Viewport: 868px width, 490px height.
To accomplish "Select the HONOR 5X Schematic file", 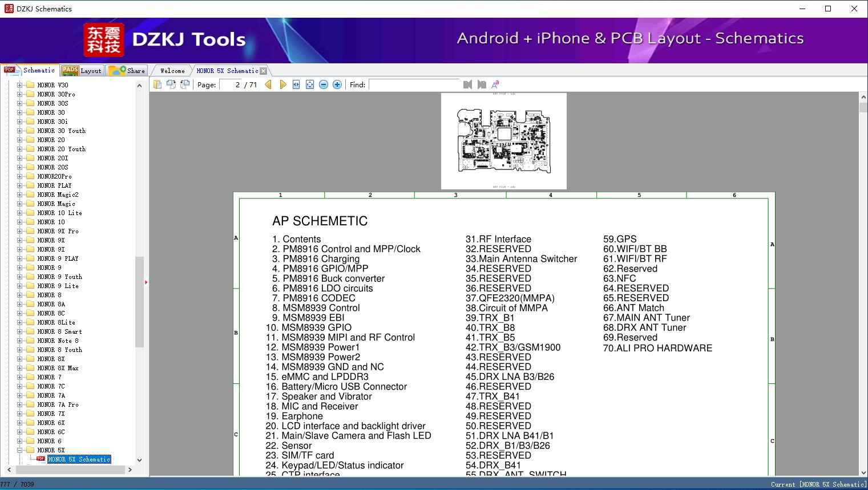I will click(x=79, y=459).
